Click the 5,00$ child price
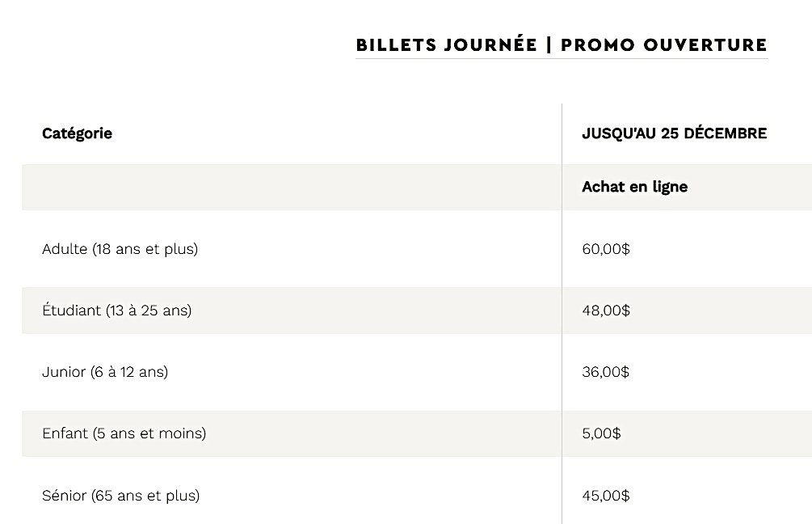 point(601,433)
